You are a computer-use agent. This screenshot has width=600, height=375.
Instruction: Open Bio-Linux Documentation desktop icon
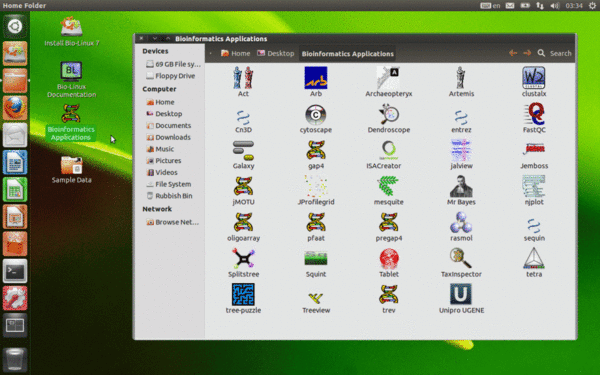tap(72, 79)
